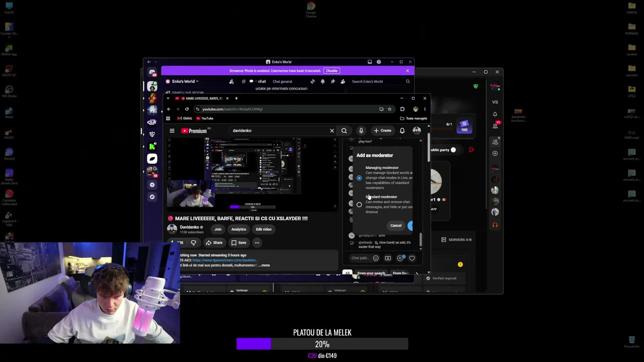Open Chrome tab search dropdown arrow

click(168, 98)
